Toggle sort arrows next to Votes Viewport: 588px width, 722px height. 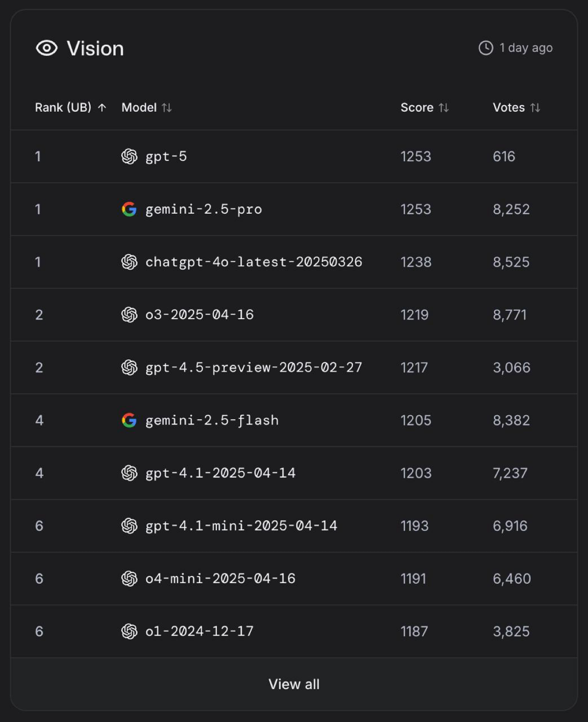535,107
